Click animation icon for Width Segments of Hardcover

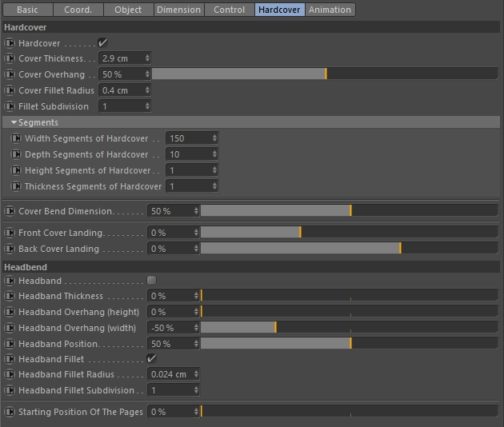pyautogui.click(x=16, y=138)
